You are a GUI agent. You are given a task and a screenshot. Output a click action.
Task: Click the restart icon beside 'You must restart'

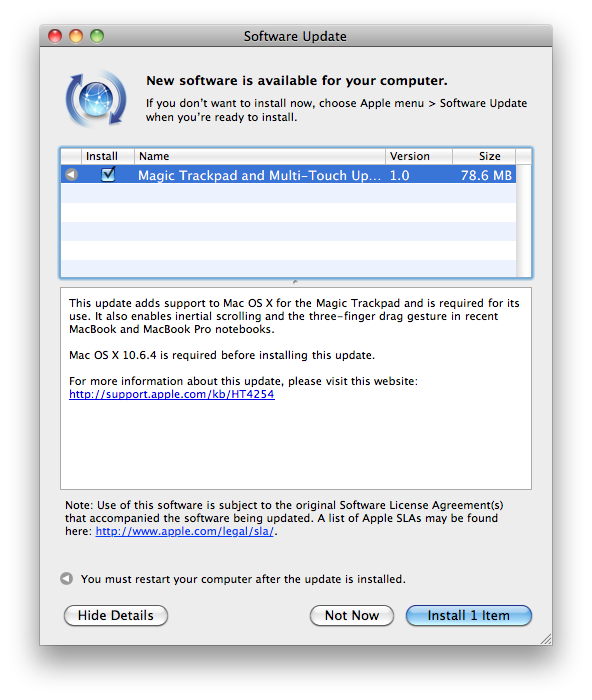pos(67,579)
